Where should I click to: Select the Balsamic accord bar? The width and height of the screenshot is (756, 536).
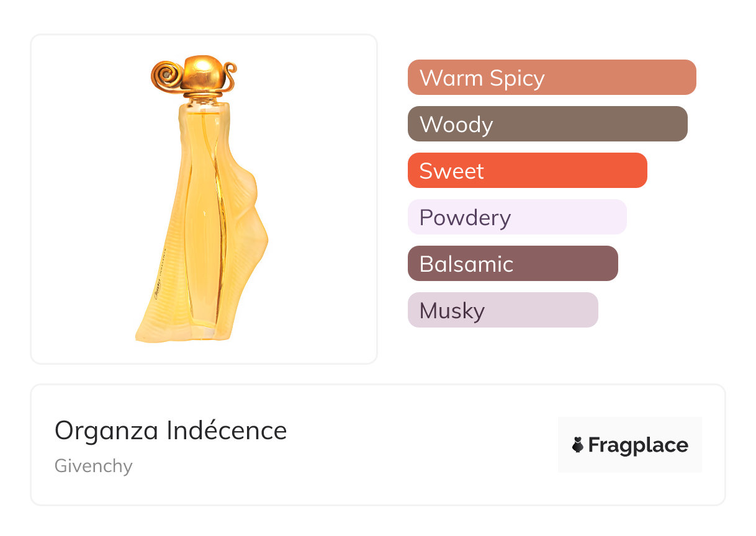pos(513,264)
